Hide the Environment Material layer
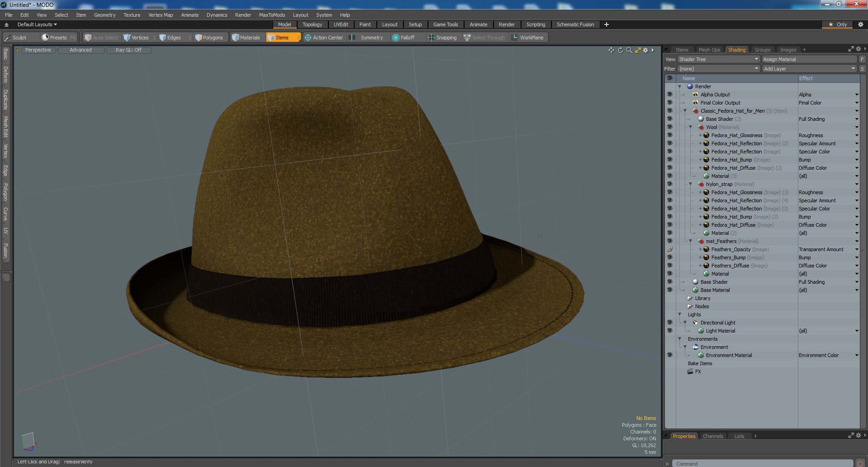The image size is (868, 467). click(x=669, y=355)
